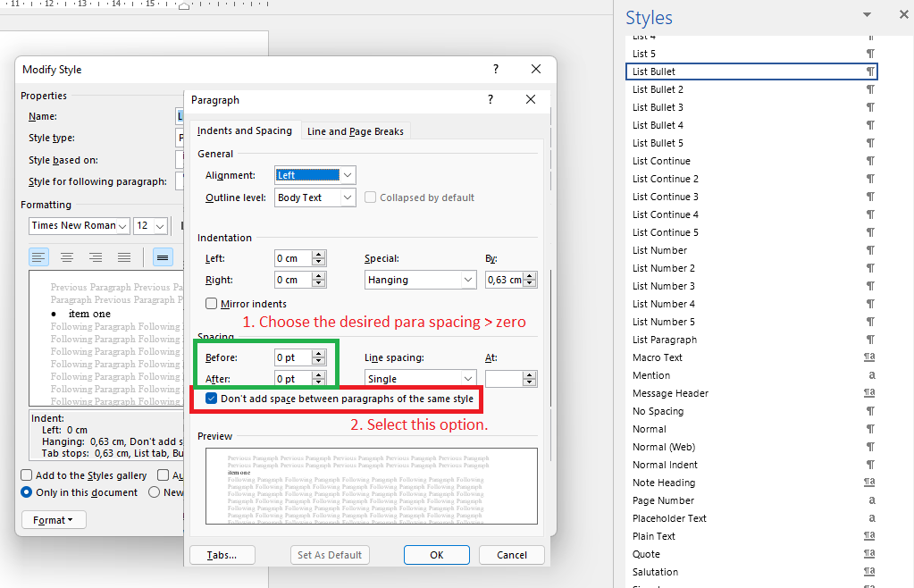Click character style icon beside Mention

click(872, 375)
